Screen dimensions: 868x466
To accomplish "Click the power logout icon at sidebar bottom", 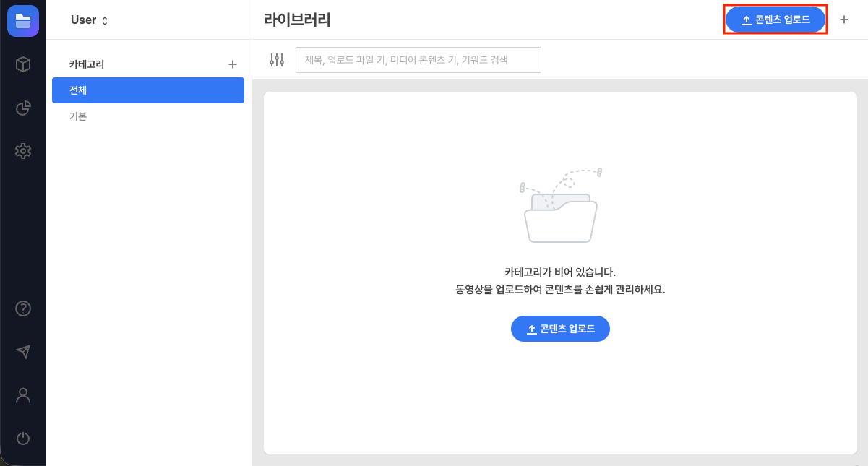I will click(23, 439).
